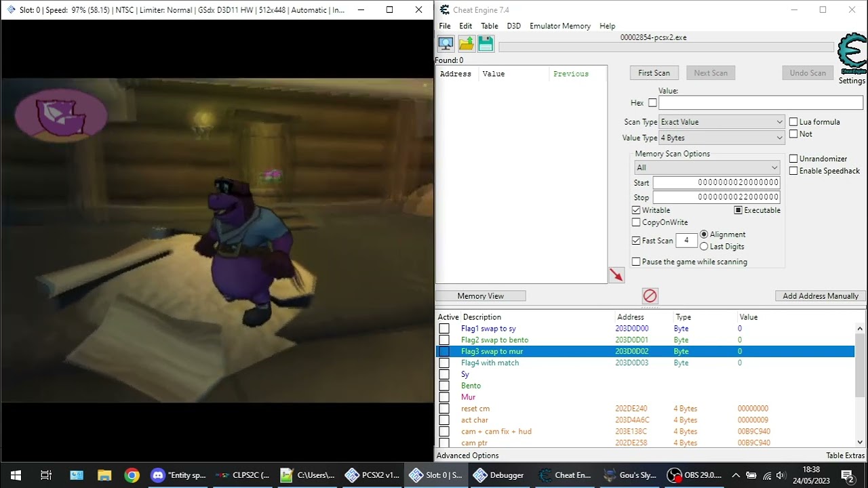Switch to Notepad++ C:\Users taskbar window
The width and height of the screenshot is (868, 488).
307,475
